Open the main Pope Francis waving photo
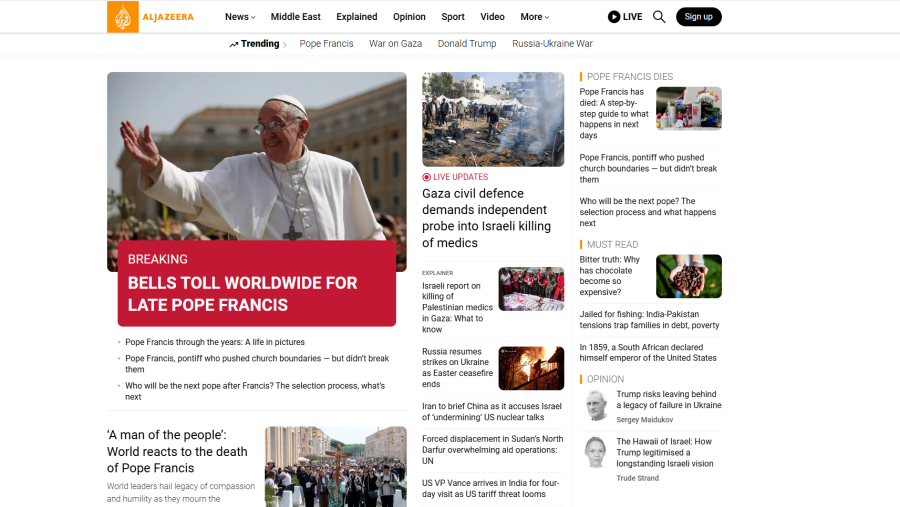 (x=257, y=156)
